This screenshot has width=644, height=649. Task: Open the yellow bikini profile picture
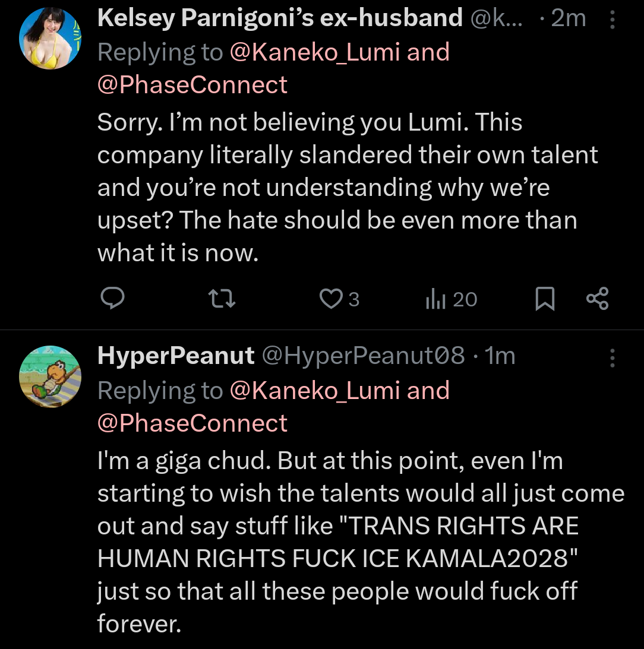click(50, 39)
